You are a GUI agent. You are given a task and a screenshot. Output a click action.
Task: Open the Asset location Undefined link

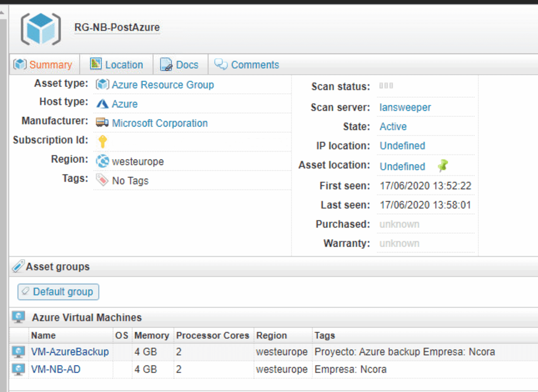tap(402, 166)
